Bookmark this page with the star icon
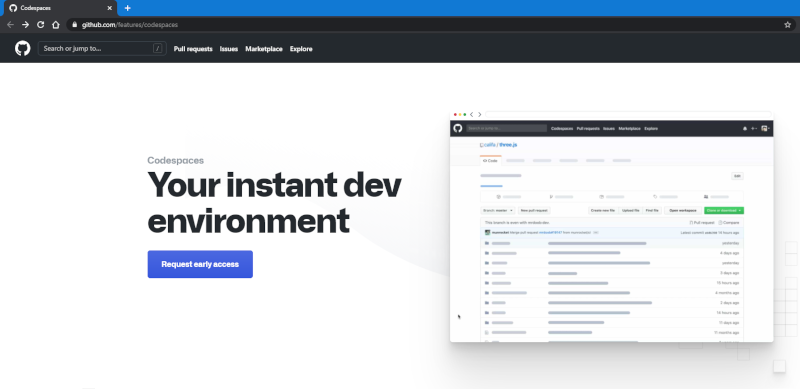Image resolution: width=800 pixels, height=389 pixels. [x=788, y=25]
